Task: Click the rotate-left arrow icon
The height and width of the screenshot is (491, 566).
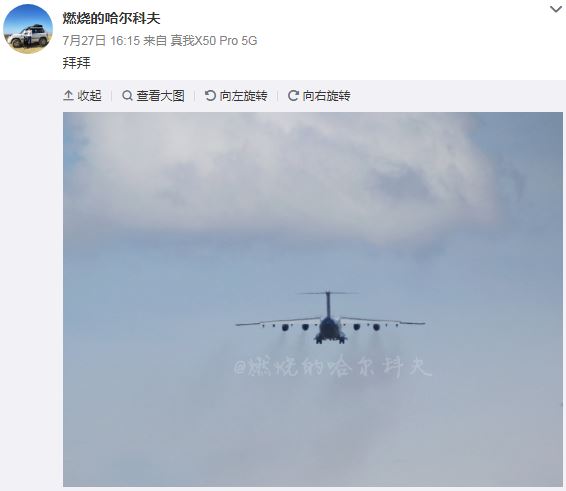Action: click(210, 96)
